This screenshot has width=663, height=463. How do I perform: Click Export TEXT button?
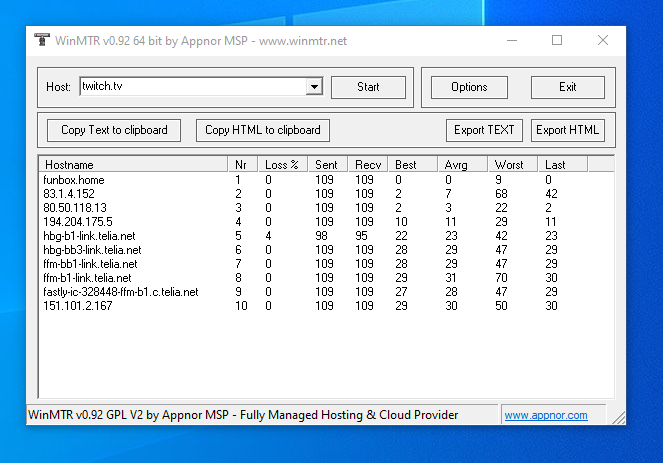484,130
